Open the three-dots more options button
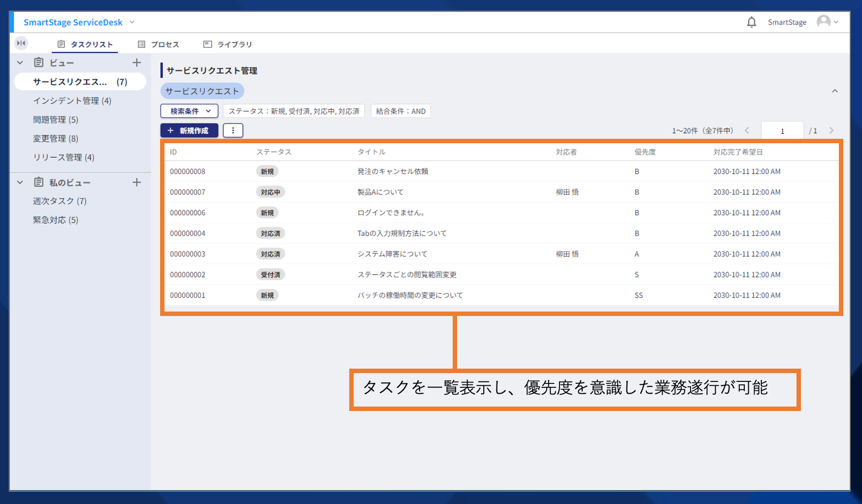Image resolution: width=862 pixels, height=504 pixels. point(233,130)
